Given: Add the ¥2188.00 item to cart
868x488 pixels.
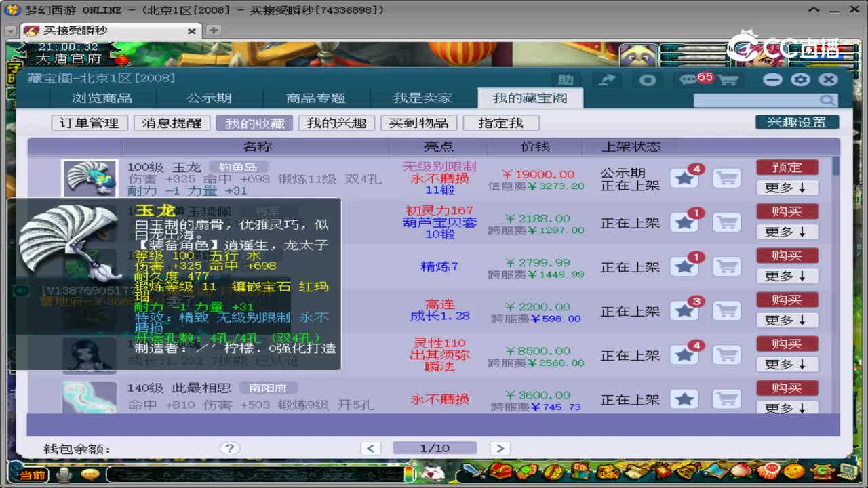Looking at the screenshot, I should coord(726,222).
